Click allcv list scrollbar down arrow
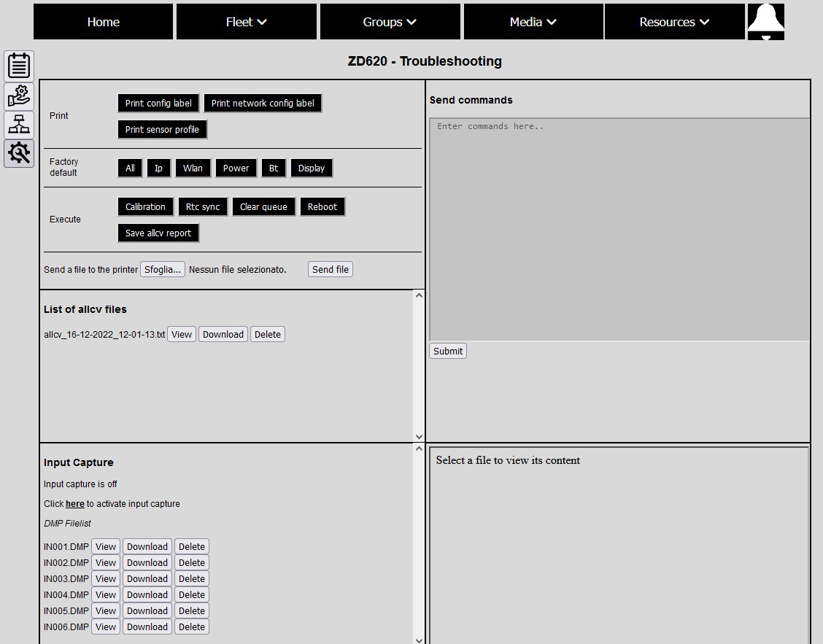 coord(419,436)
